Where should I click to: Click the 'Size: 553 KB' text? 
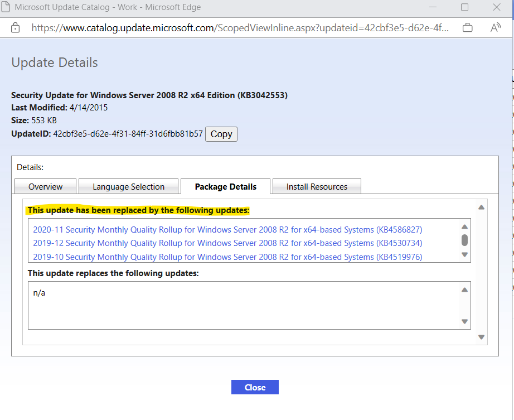pos(34,120)
